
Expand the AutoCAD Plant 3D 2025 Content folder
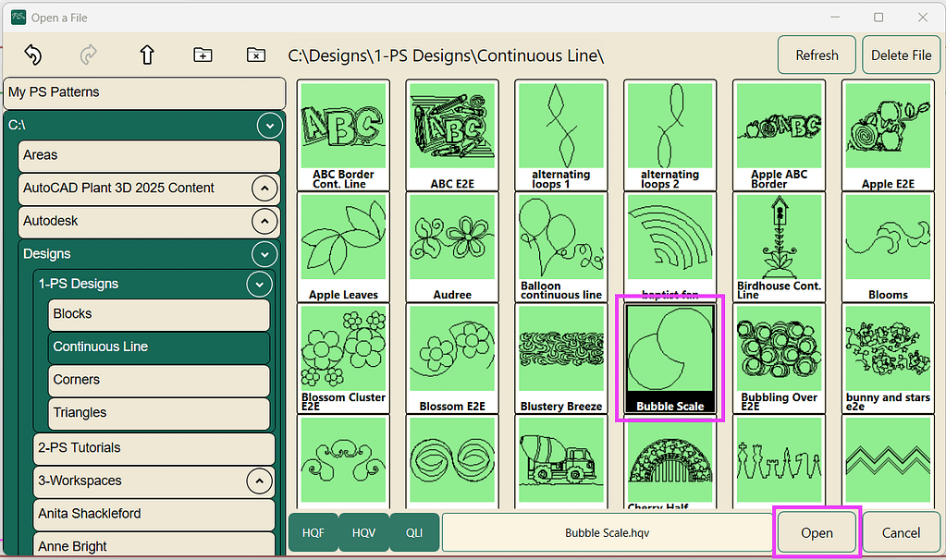264,189
